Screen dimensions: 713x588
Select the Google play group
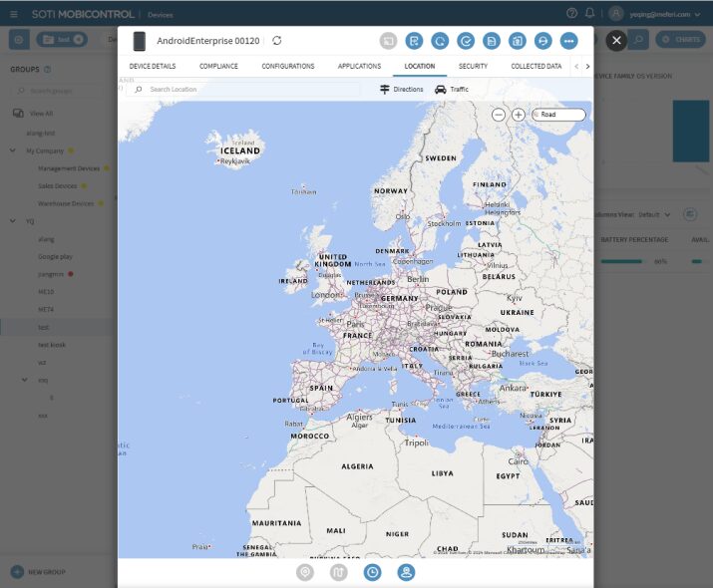pyautogui.click(x=56, y=257)
